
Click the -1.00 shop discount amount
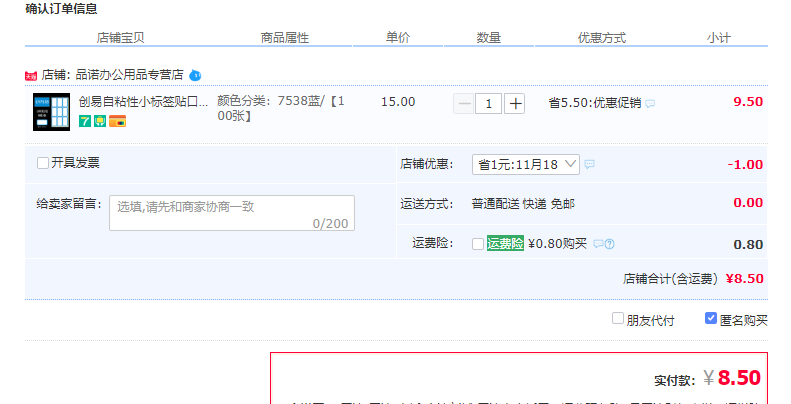point(745,164)
